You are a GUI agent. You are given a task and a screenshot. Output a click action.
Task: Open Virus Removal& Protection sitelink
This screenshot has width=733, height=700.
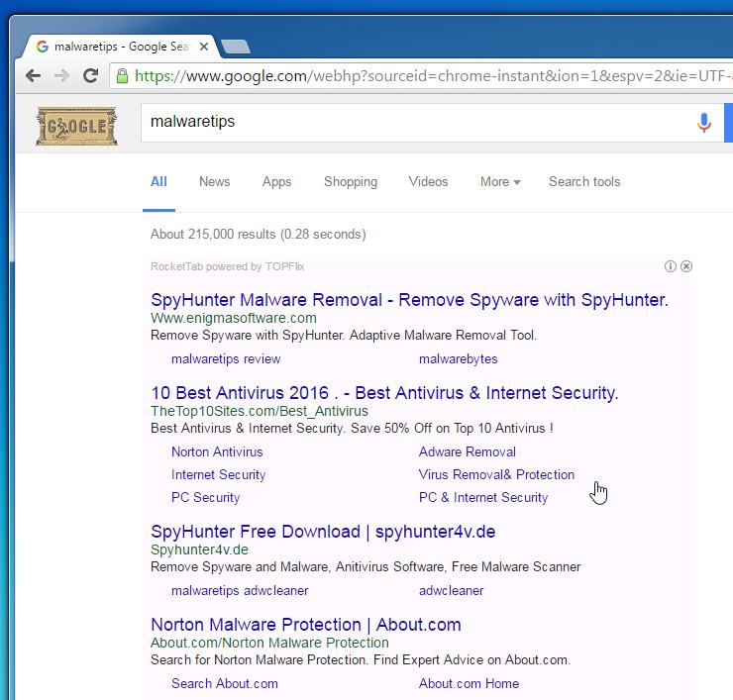[496, 475]
